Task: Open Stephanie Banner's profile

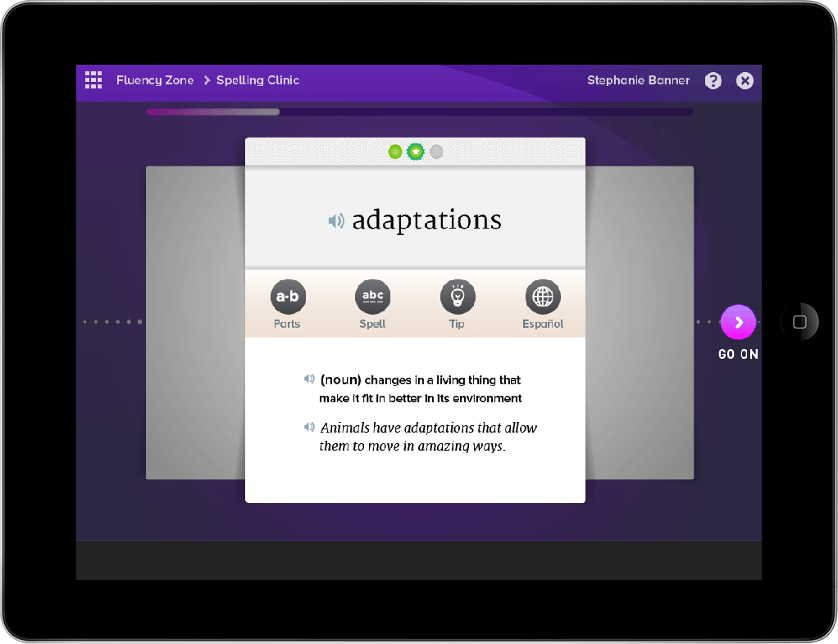Action: [x=638, y=80]
